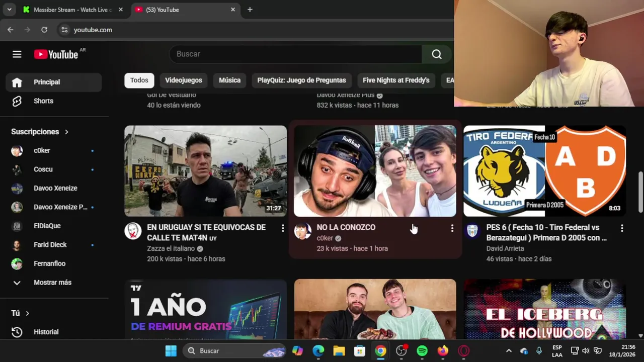The width and height of the screenshot is (644, 362).
Task: Open volume control in tray
Action: pyautogui.click(x=586, y=351)
